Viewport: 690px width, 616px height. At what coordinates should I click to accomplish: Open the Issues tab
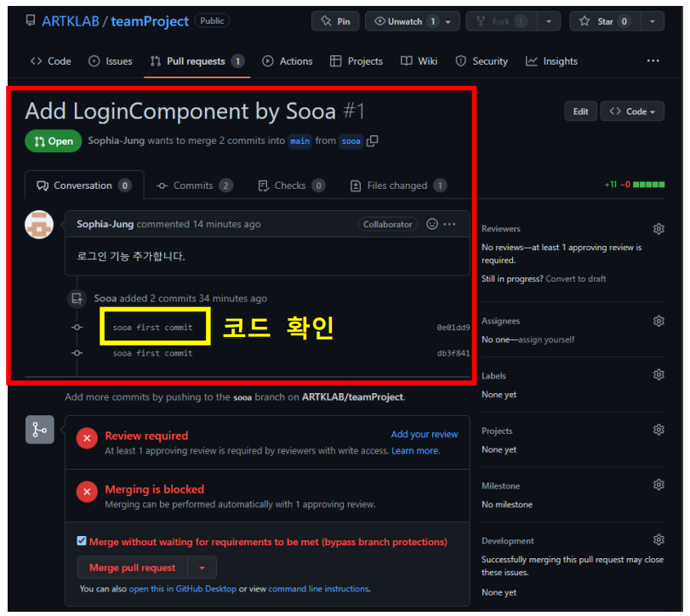pos(111,61)
